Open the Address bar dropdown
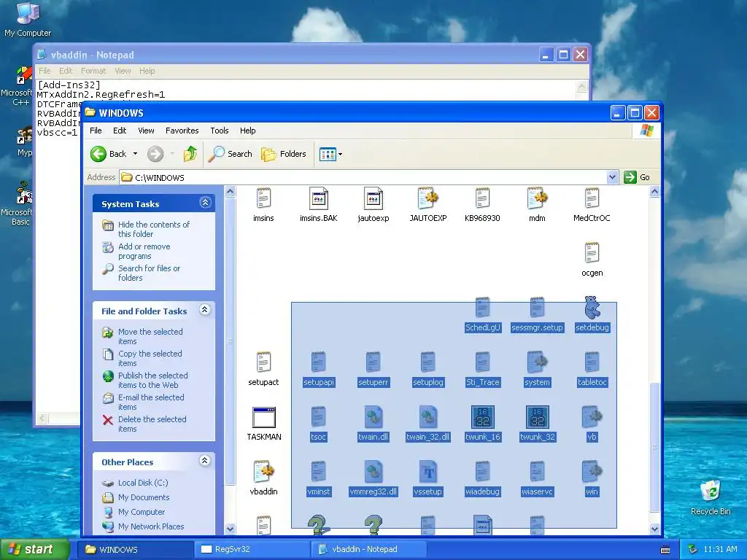The height and width of the screenshot is (560, 747). [612, 177]
